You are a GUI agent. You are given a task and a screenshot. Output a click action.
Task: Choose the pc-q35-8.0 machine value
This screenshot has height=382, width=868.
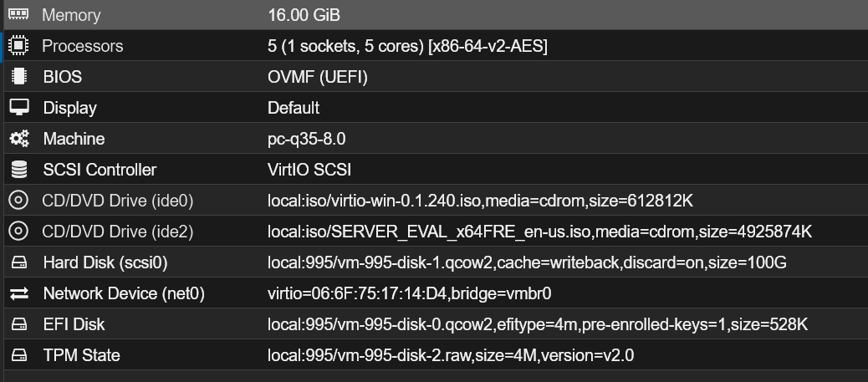306,139
